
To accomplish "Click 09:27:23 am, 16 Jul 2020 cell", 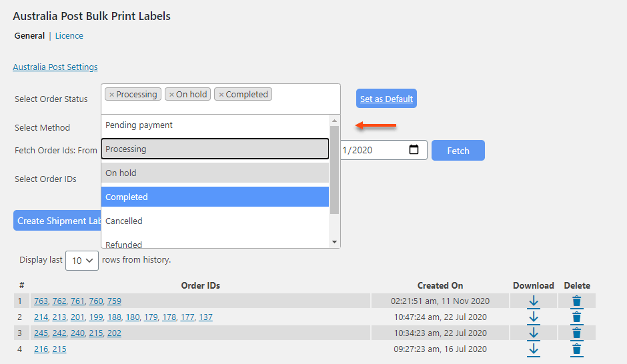I will [440, 349].
